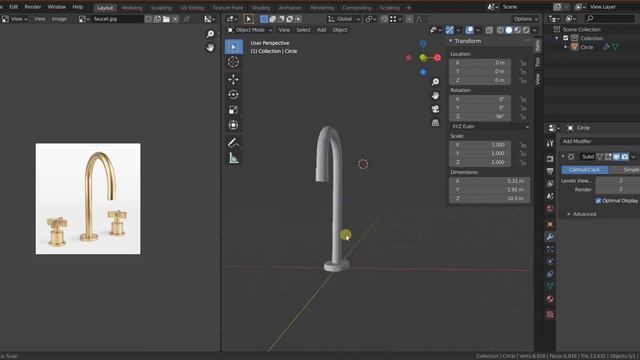The width and height of the screenshot is (640, 360).
Task: Open Particles properties tab icon
Action: pos(550,249)
